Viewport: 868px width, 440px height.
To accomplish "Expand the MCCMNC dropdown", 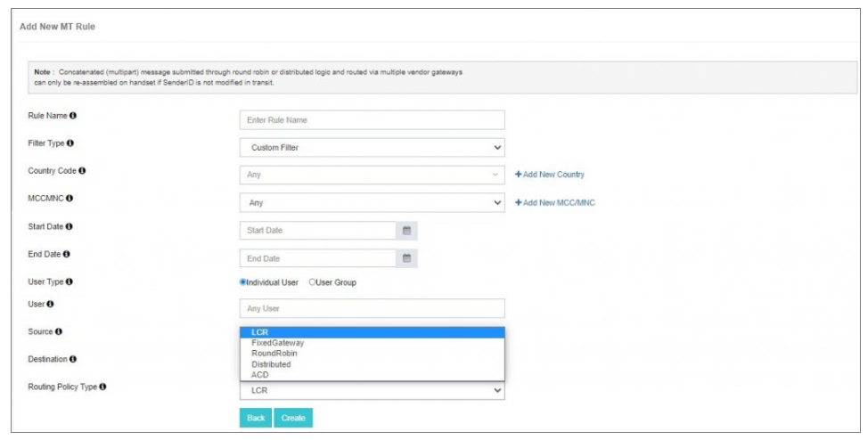I will (372, 203).
